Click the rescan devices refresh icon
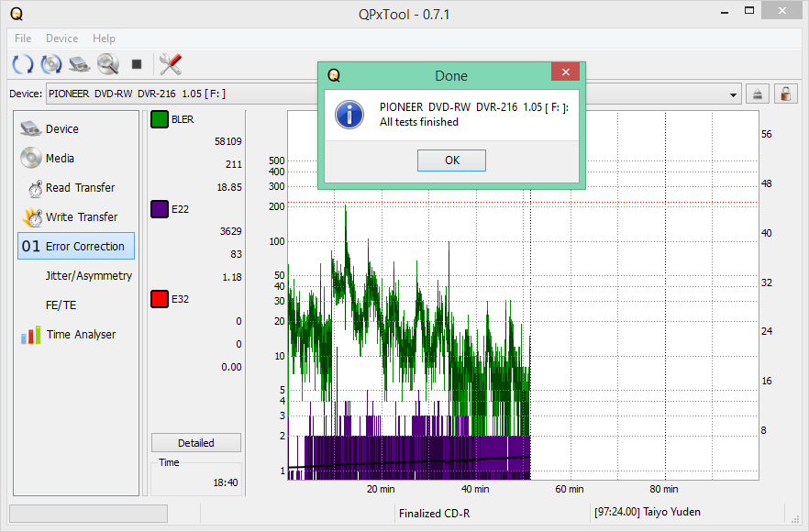Viewport: 809px width, 532px height. tap(23, 64)
